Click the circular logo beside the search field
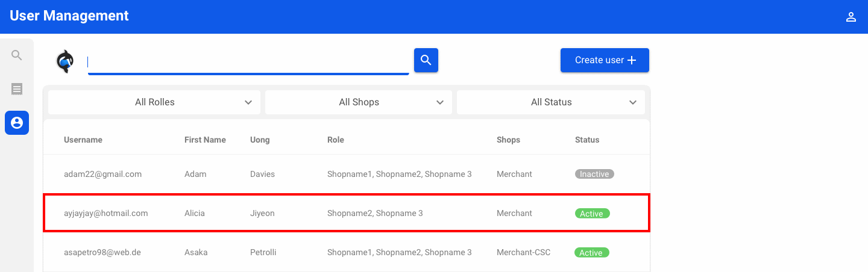Screen dimensions: 868x272 [64, 61]
